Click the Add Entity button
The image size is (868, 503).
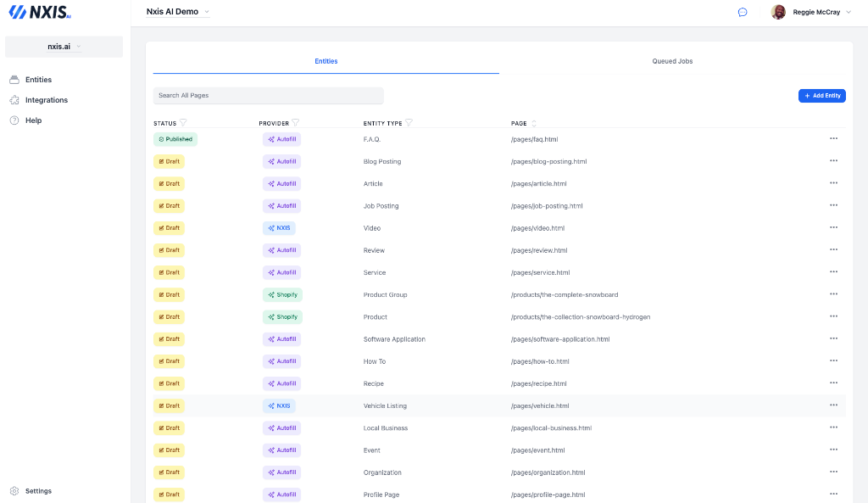[x=821, y=95]
